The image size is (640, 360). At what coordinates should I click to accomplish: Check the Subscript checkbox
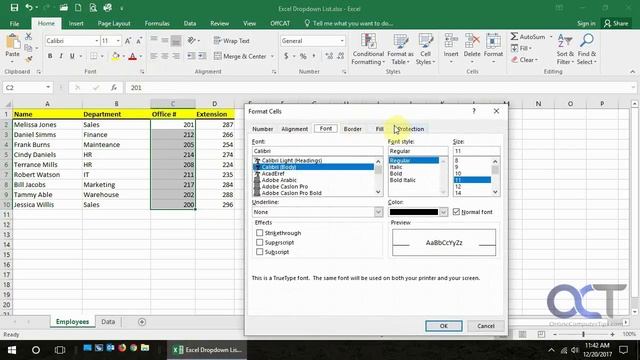[259, 252]
